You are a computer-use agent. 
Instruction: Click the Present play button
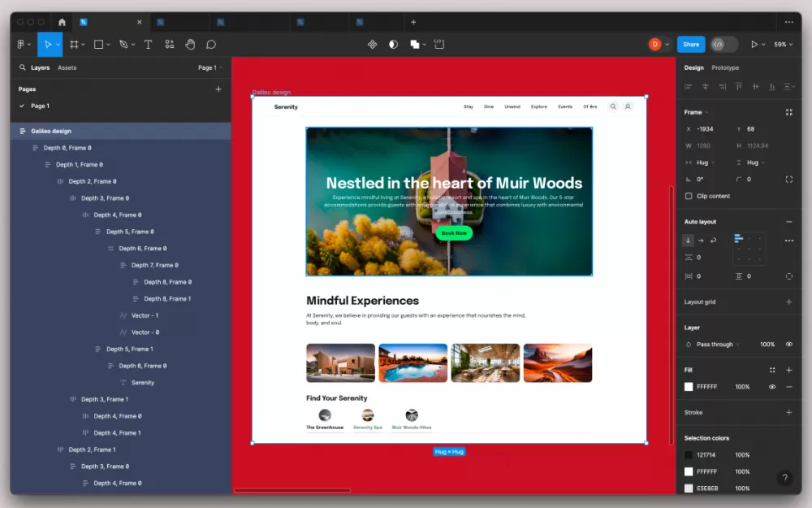754,45
